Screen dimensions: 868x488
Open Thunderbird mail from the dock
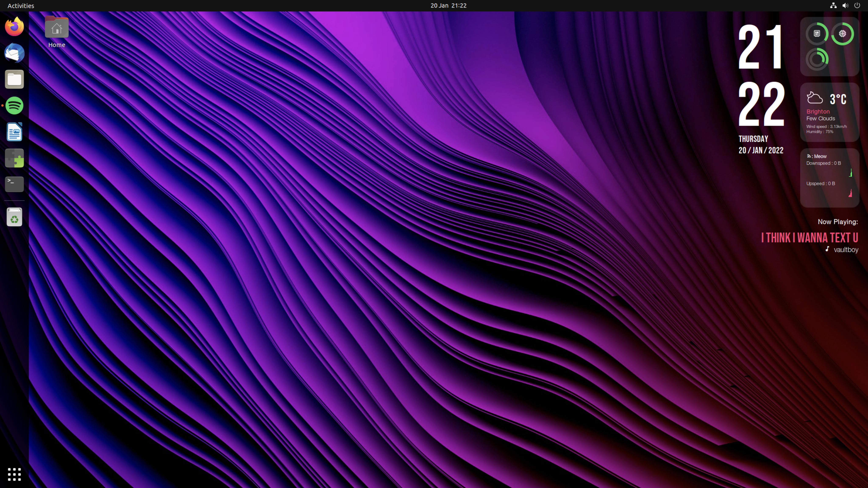coord(14,53)
